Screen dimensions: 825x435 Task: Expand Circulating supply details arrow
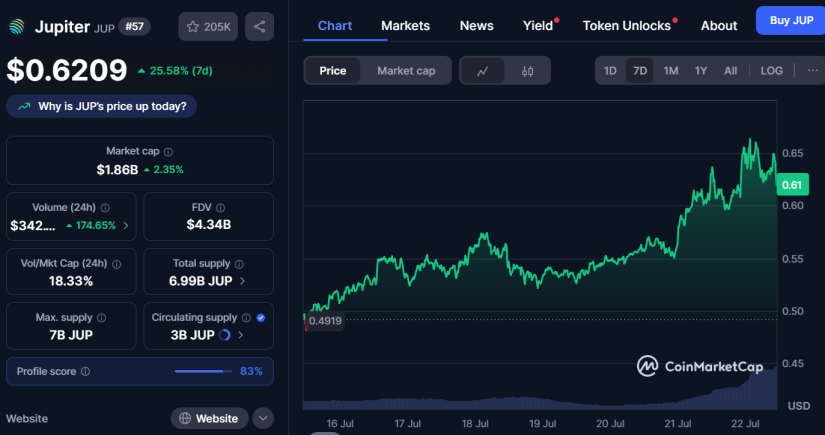click(240, 335)
